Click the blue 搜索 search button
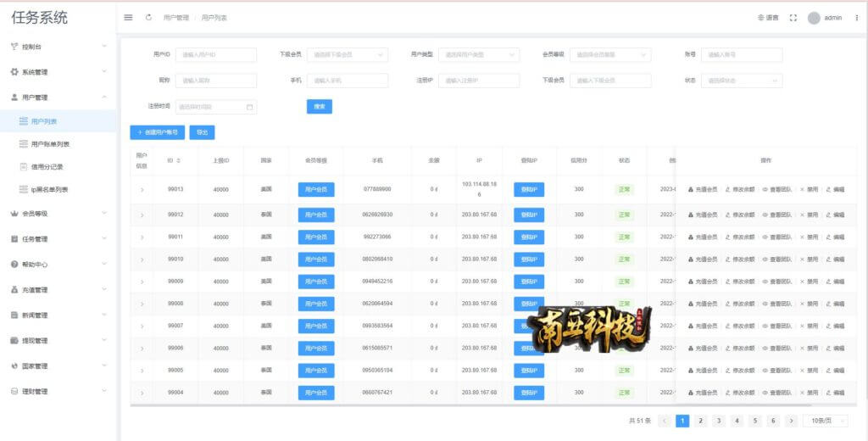Image resolution: width=868 pixels, height=441 pixels. [320, 107]
